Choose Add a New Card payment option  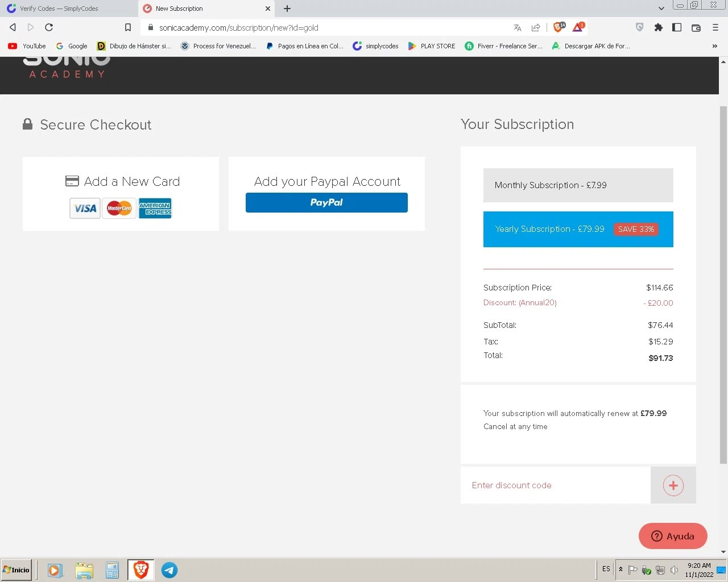click(x=121, y=194)
